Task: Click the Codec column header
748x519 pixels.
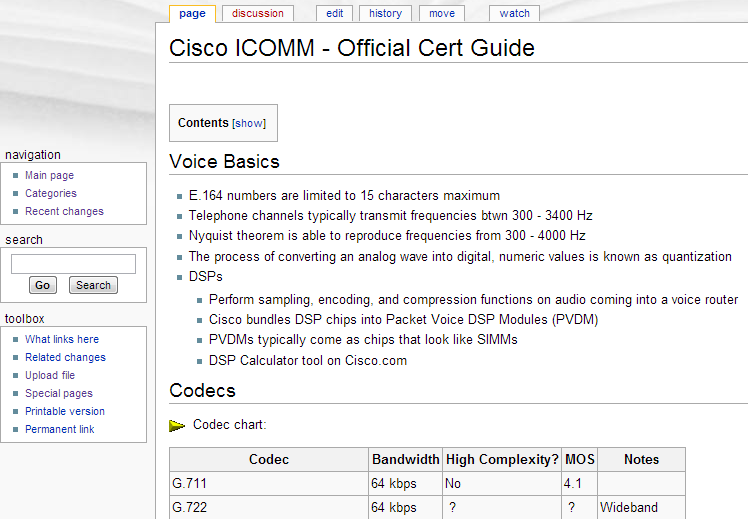Action: (269, 459)
